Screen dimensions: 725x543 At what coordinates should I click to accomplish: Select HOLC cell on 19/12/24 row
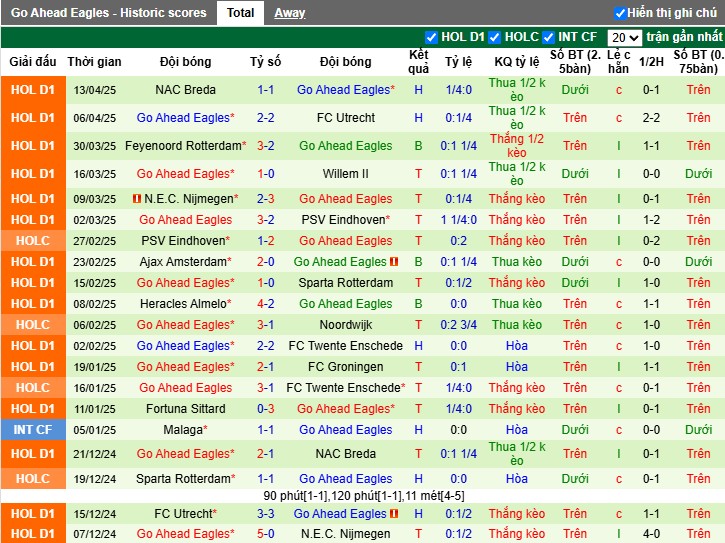33,479
